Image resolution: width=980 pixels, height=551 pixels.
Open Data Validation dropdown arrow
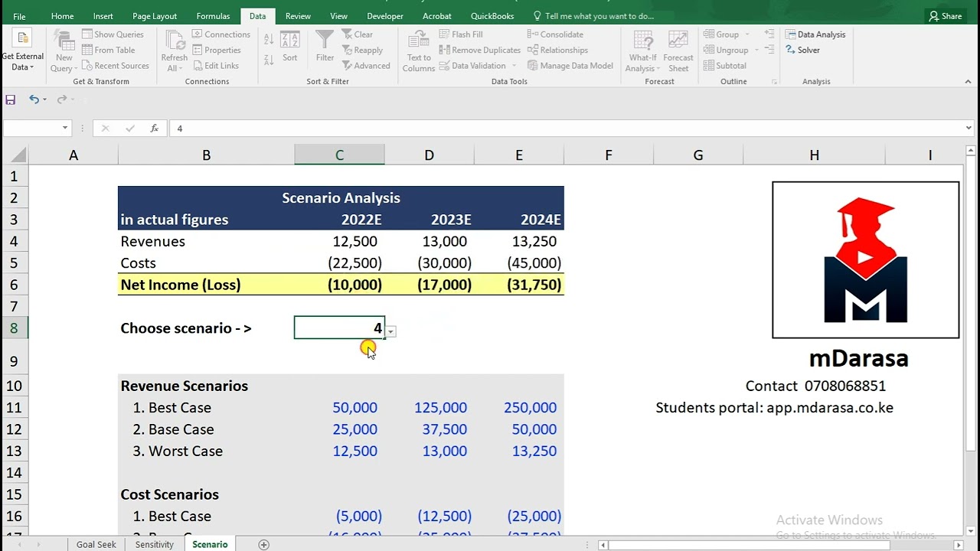[x=514, y=66]
